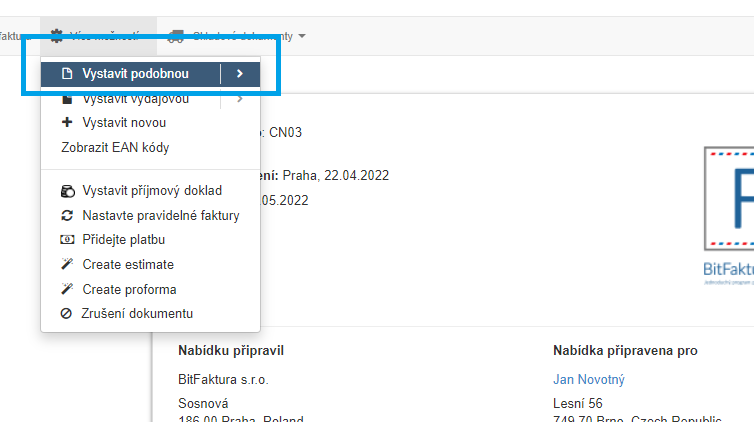Screen dimensions: 754x422
Task: Select Vystavit příjmový doklad
Action: (x=152, y=191)
